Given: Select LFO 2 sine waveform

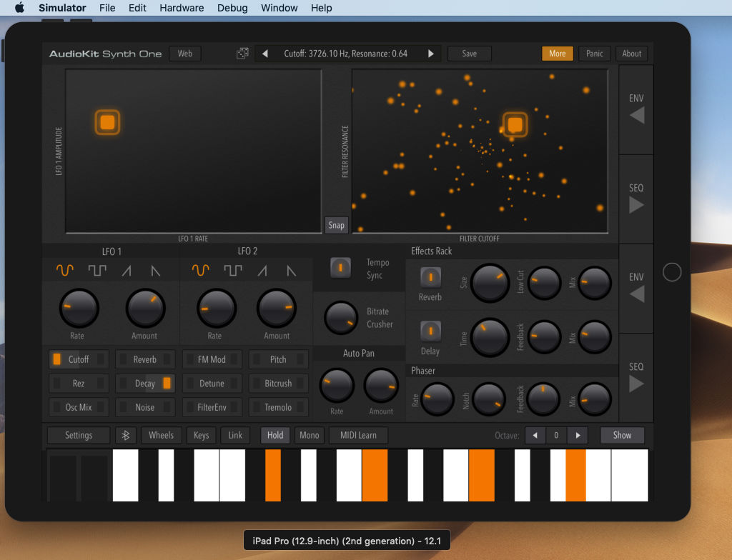Looking at the screenshot, I should click(x=201, y=270).
